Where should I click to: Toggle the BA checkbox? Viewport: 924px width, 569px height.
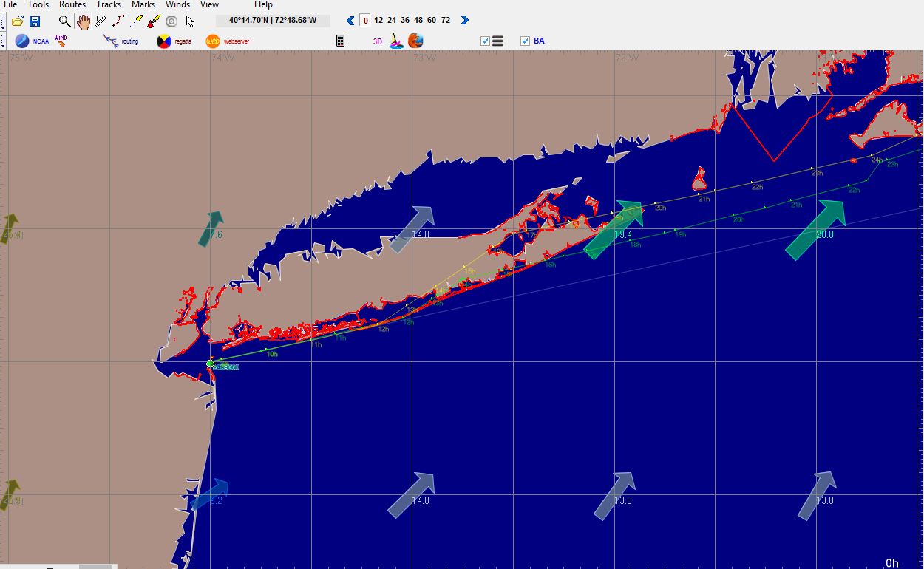coord(525,41)
